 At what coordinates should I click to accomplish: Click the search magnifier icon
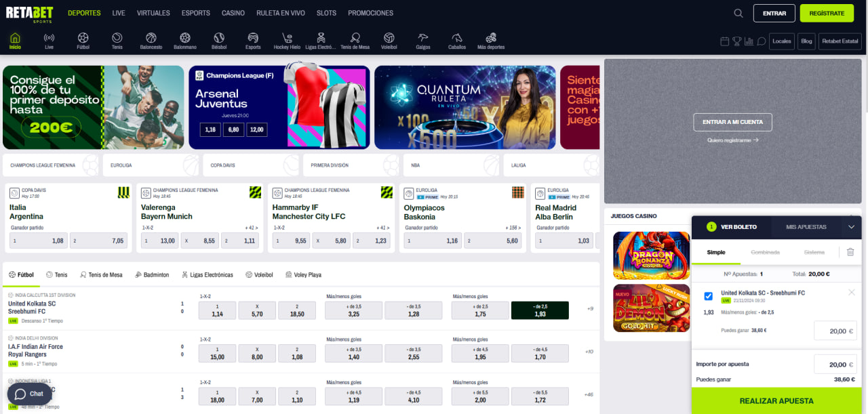pos(738,13)
